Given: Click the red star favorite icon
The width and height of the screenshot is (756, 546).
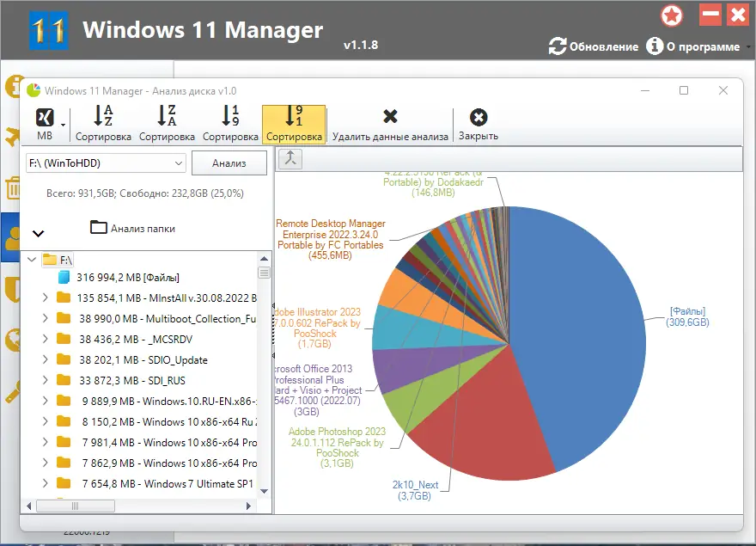Looking at the screenshot, I should 672,15.
